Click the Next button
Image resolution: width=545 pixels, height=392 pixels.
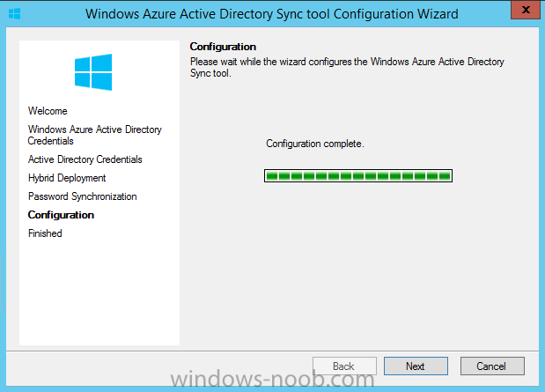click(x=416, y=366)
